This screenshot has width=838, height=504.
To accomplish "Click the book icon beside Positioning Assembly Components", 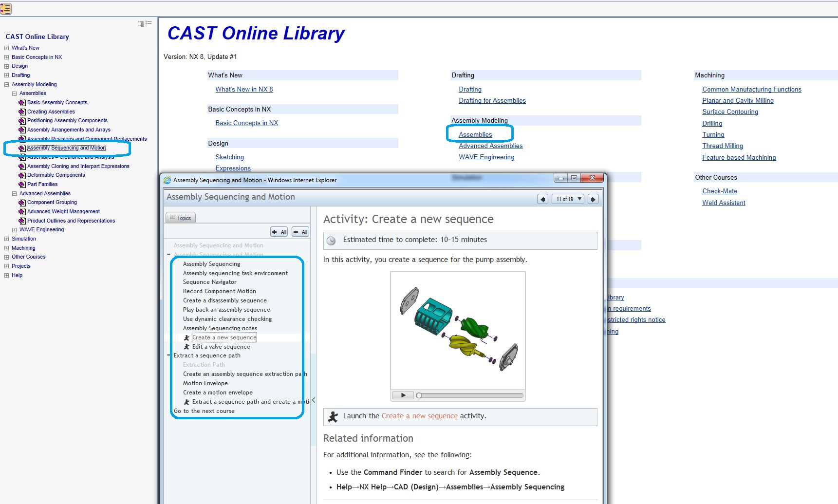I will 22,121.
